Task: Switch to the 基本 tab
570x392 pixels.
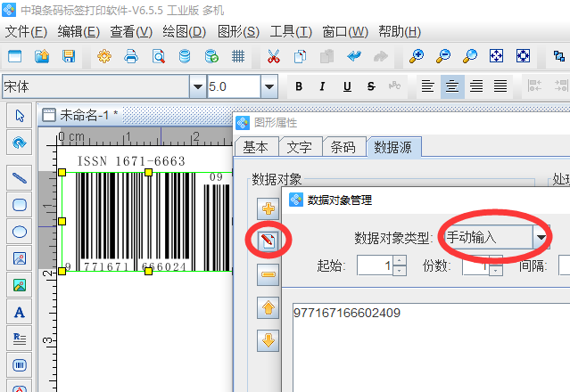Action: 256,147
